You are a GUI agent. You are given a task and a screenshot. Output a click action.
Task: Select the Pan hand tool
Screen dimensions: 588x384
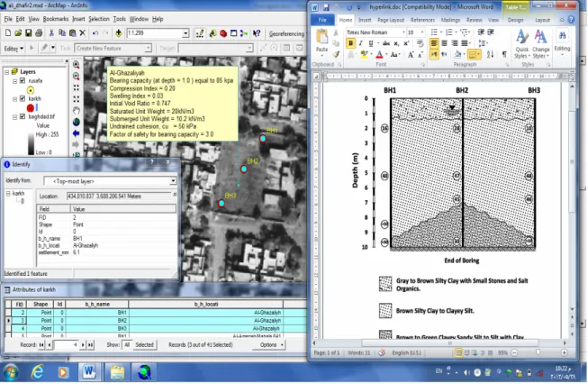(x=77, y=111)
